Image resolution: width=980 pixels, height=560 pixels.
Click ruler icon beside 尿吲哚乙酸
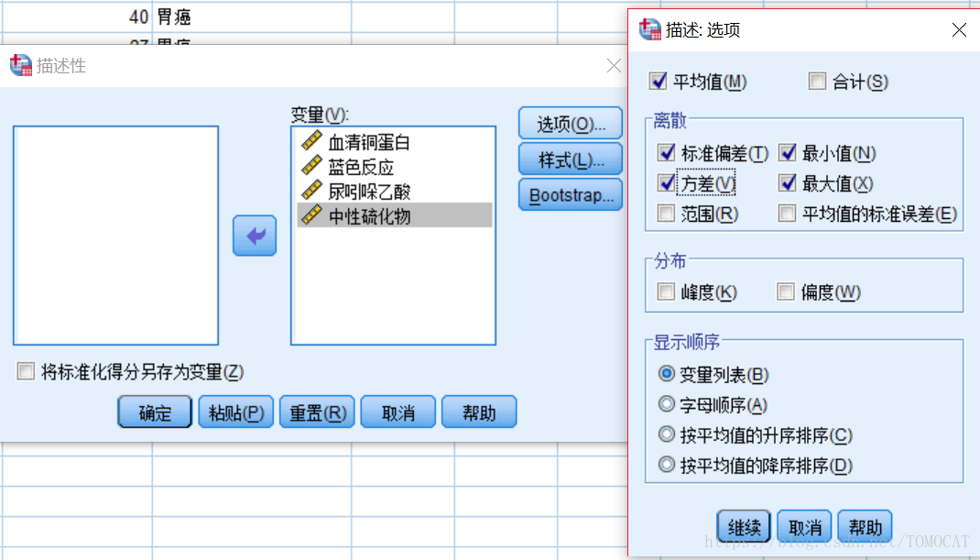(311, 191)
